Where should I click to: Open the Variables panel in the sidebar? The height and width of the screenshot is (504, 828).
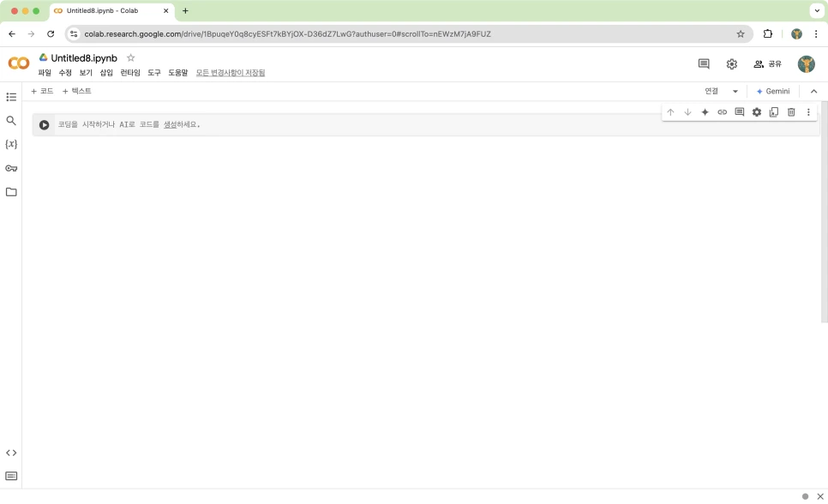(11, 145)
